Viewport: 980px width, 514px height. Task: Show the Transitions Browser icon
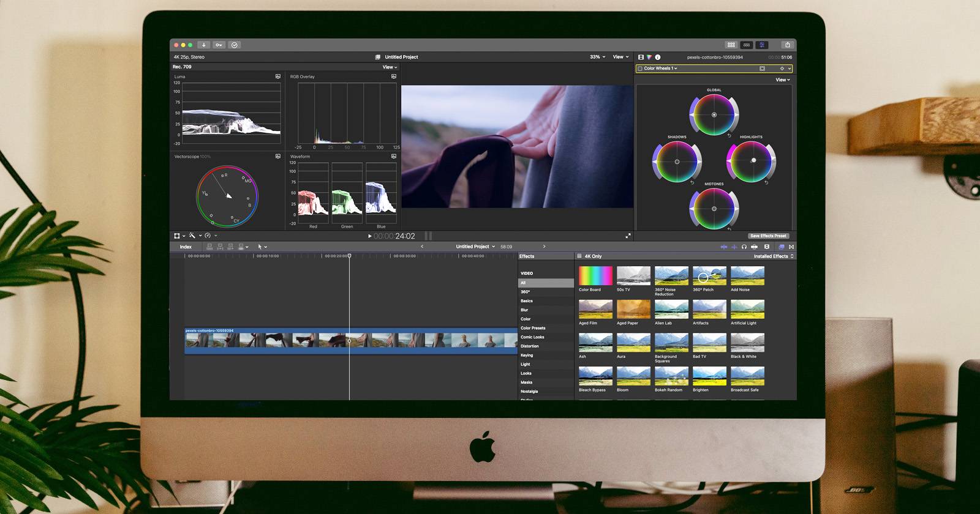pos(791,247)
